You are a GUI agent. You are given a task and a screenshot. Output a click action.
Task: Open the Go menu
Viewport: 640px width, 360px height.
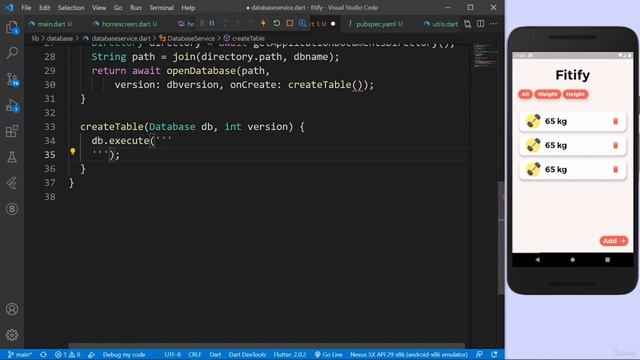(x=118, y=8)
